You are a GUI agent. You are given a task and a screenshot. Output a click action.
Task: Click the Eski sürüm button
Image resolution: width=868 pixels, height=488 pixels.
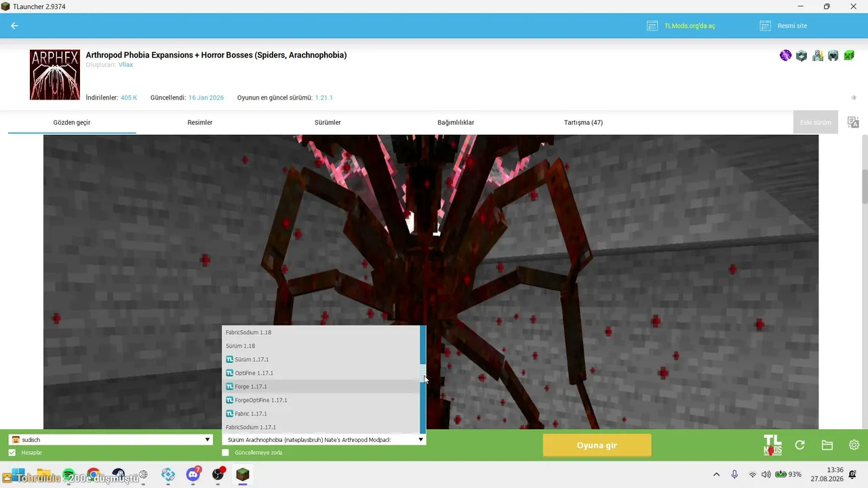[815, 123]
